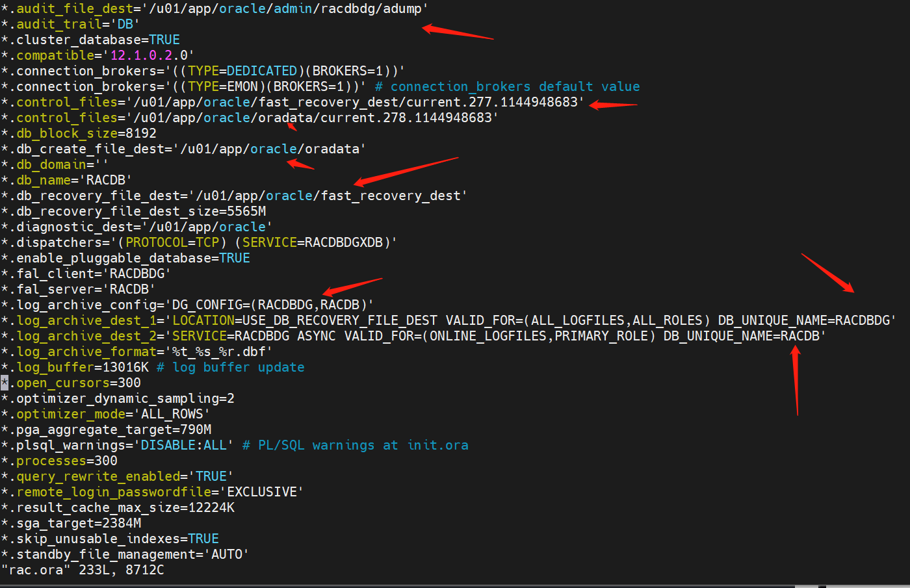Click the log_buffer=13016K line
This screenshot has width=910, height=588.
point(153,367)
